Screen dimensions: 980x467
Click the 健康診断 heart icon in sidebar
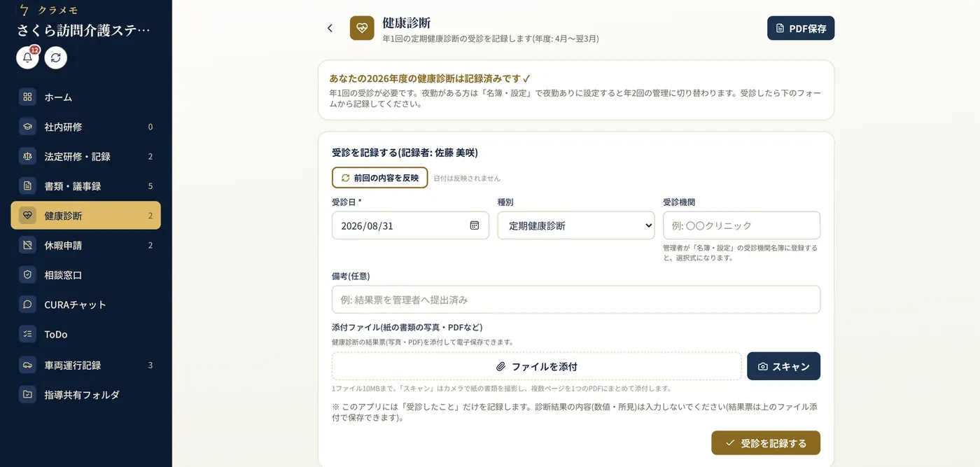click(27, 216)
